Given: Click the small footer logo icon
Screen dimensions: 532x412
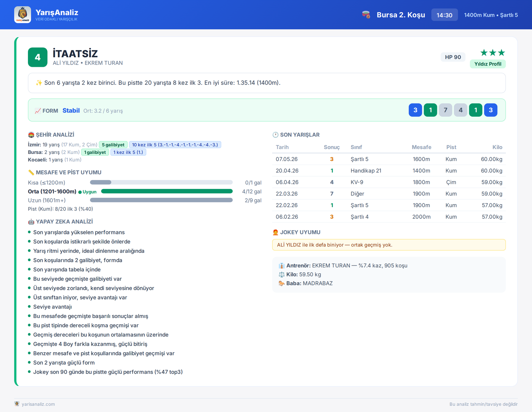Looking at the screenshot, I should (17, 404).
